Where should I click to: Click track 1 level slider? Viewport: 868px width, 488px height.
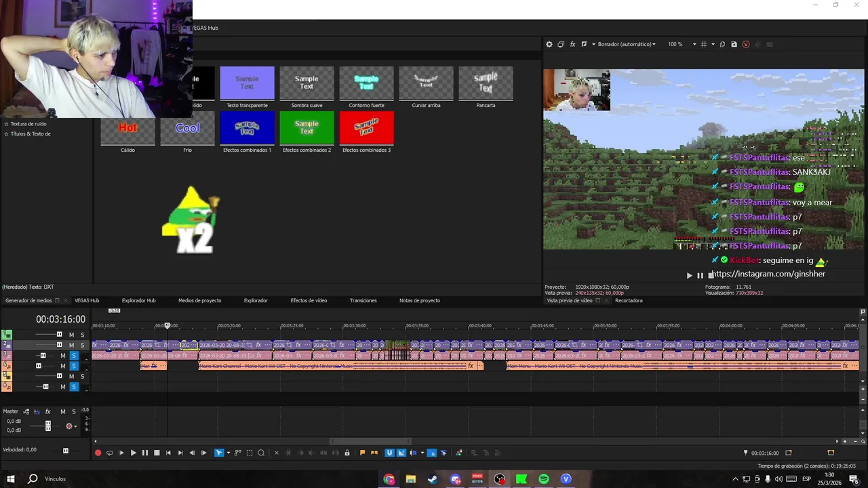point(59,335)
